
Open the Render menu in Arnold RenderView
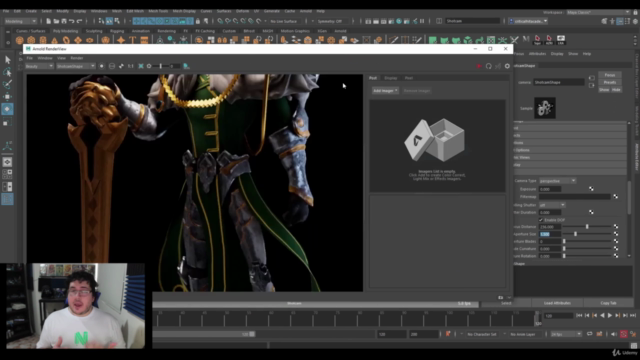pos(77,58)
